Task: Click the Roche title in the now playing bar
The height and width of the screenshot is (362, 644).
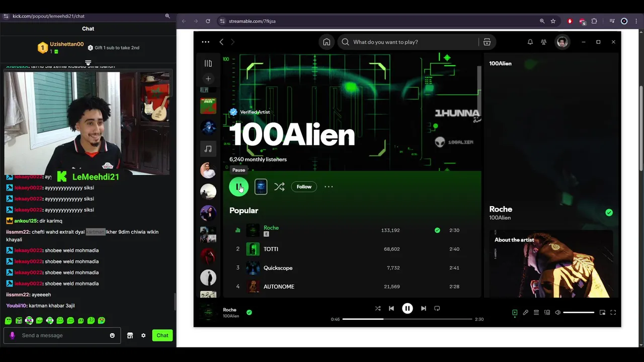Action: [229, 310]
